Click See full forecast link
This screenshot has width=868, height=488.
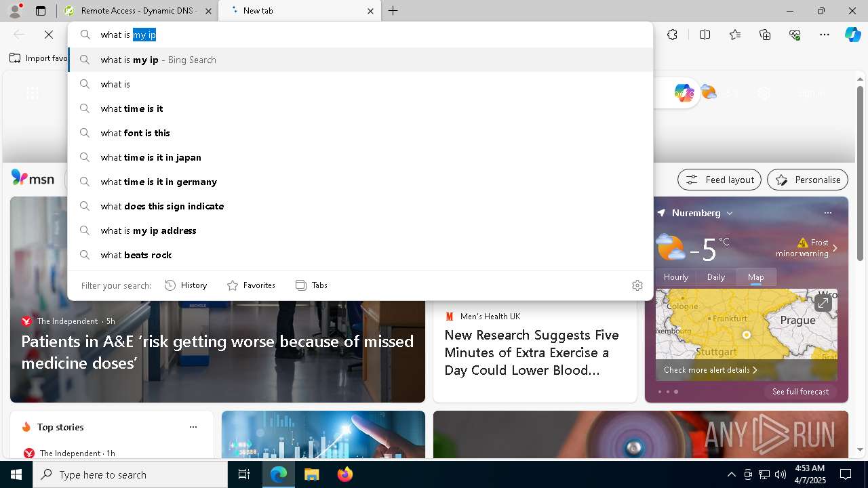(x=800, y=392)
